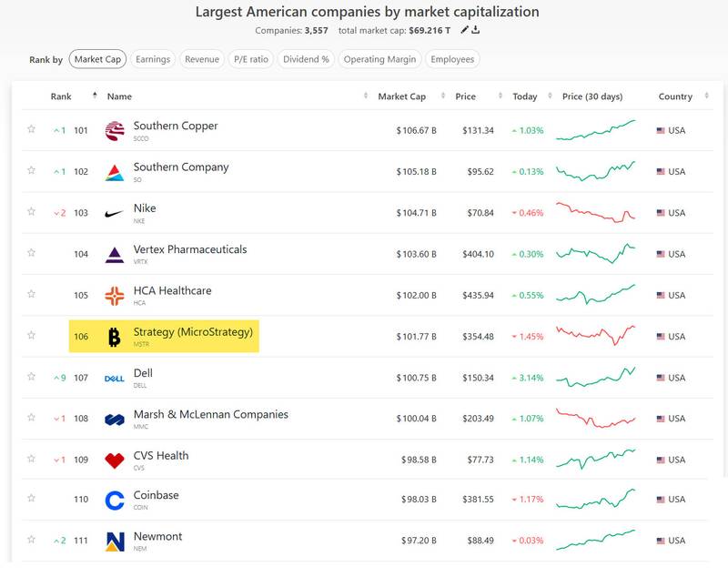
Task: Click the Southern Copper logo icon
Action: point(115,130)
